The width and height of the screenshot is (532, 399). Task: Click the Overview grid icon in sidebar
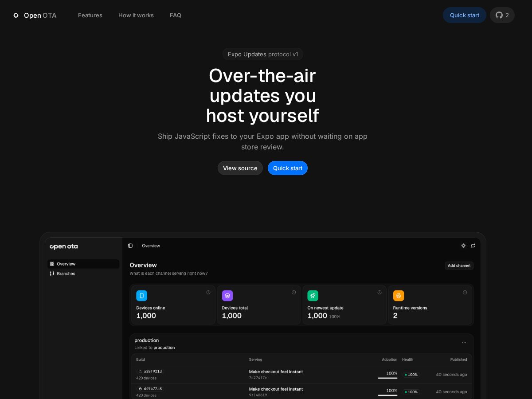52,264
